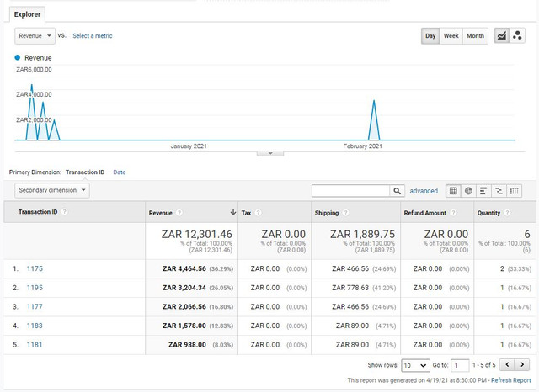Sort by Quantity column header

tap(488, 213)
